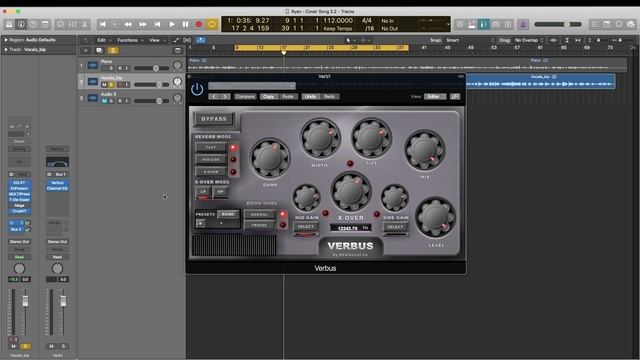Open the Note Pads button
The height and width of the screenshot is (360, 640).
607,24
